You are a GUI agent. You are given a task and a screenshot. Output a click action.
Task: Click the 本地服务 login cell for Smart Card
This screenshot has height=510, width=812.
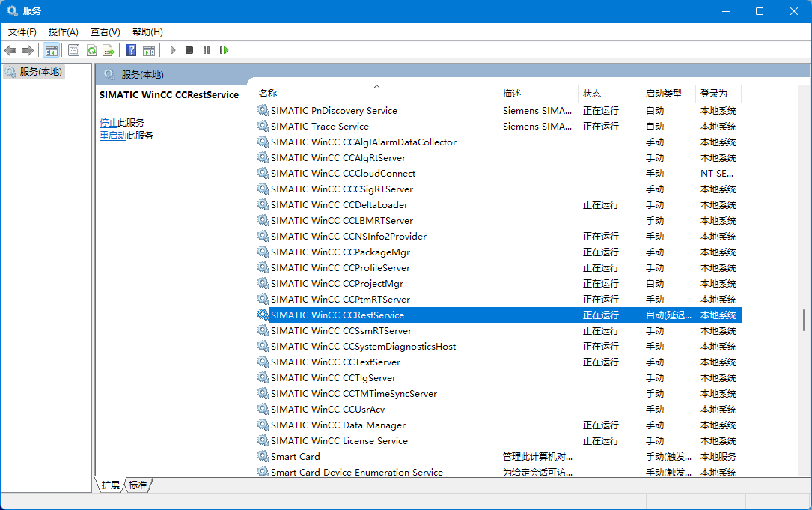[718, 457]
